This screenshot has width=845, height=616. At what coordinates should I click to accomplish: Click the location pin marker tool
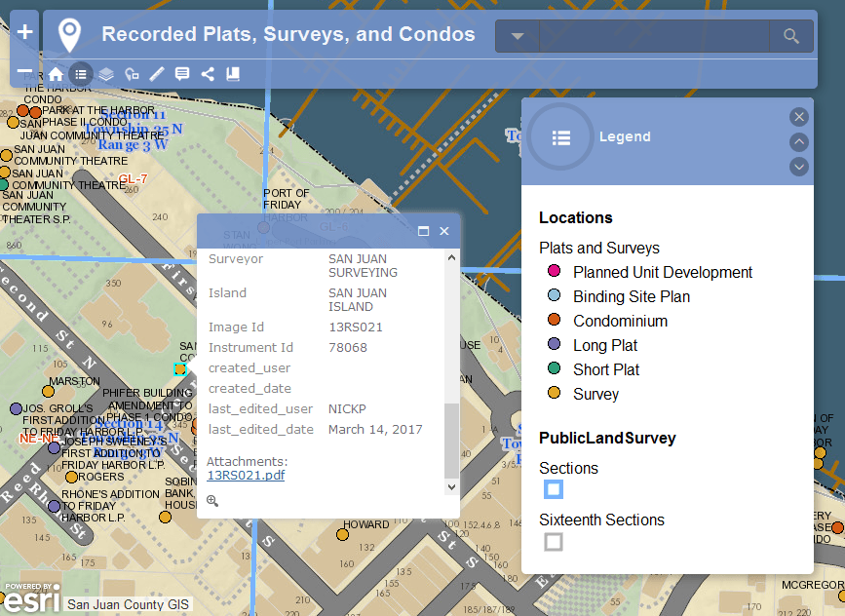(x=132, y=74)
